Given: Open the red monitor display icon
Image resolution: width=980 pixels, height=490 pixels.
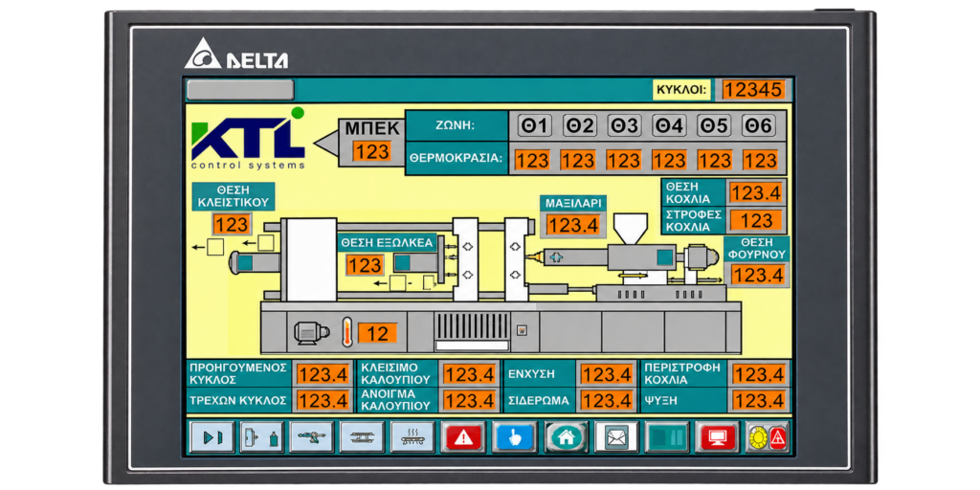Looking at the screenshot, I should (718, 436).
